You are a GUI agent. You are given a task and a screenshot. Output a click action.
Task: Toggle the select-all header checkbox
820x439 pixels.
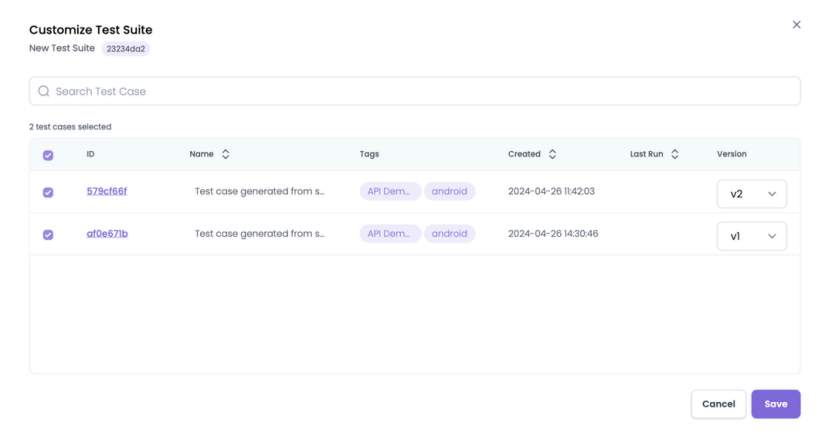click(48, 155)
